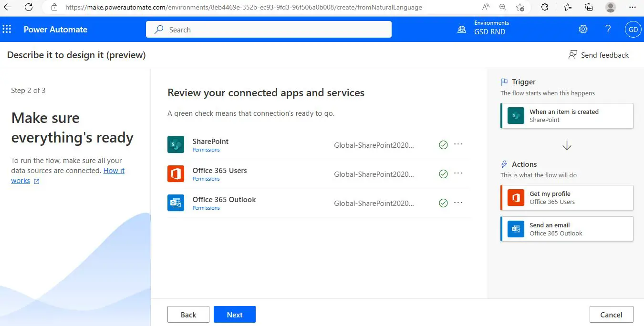Open more options for SharePoint connection
The width and height of the screenshot is (644, 326).
tap(458, 144)
